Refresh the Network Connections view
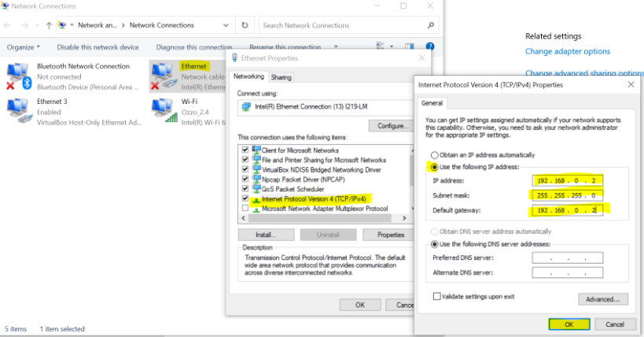 [245, 25]
